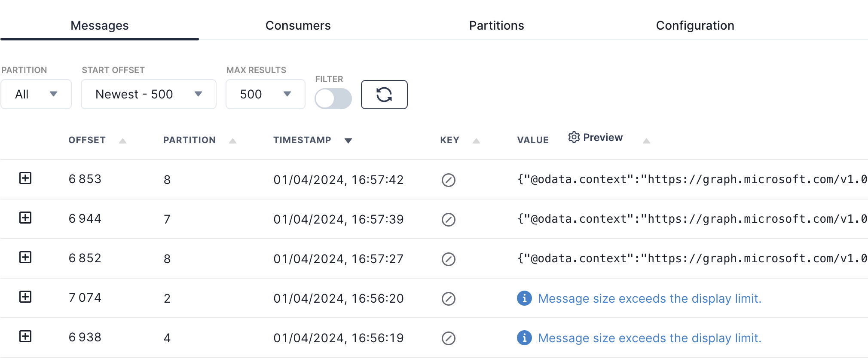Sort by Value column arrow

click(646, 141)
